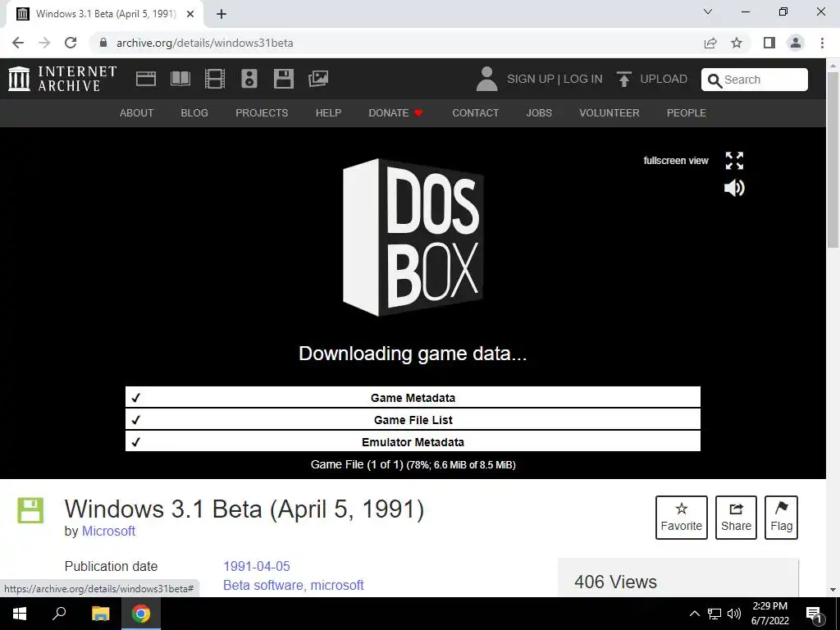840x630 pixels.
Task: Open the PEOPLE menu item
Action: (x=687, y=113)
